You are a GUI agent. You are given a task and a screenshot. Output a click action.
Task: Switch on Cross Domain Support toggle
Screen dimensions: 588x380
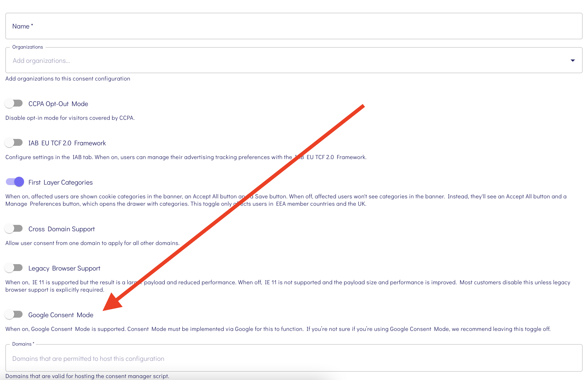pos(14,229)
